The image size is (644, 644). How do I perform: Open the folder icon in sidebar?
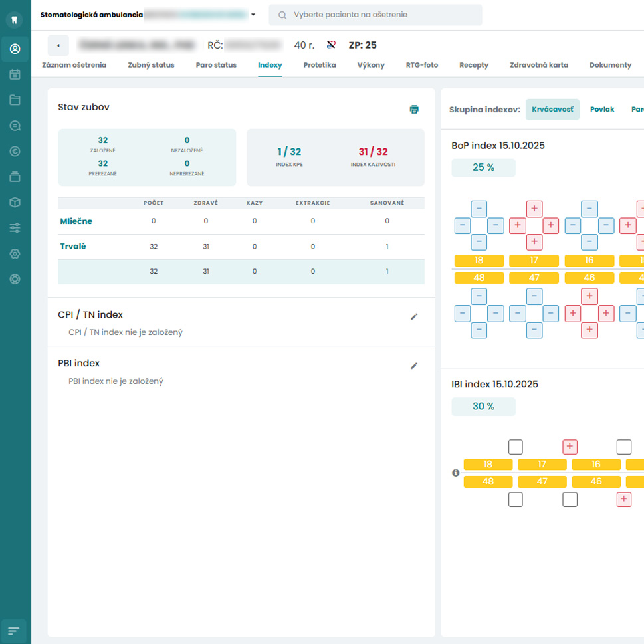point(15,100)
